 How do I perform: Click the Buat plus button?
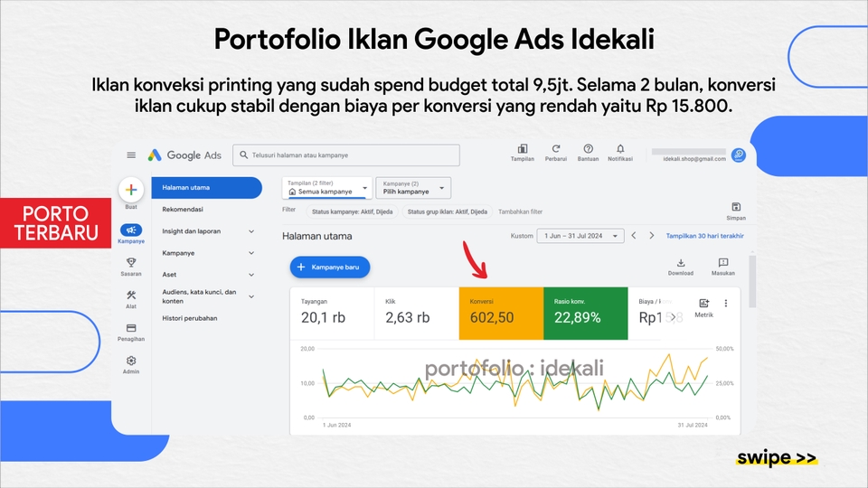(x=131, y=190)
